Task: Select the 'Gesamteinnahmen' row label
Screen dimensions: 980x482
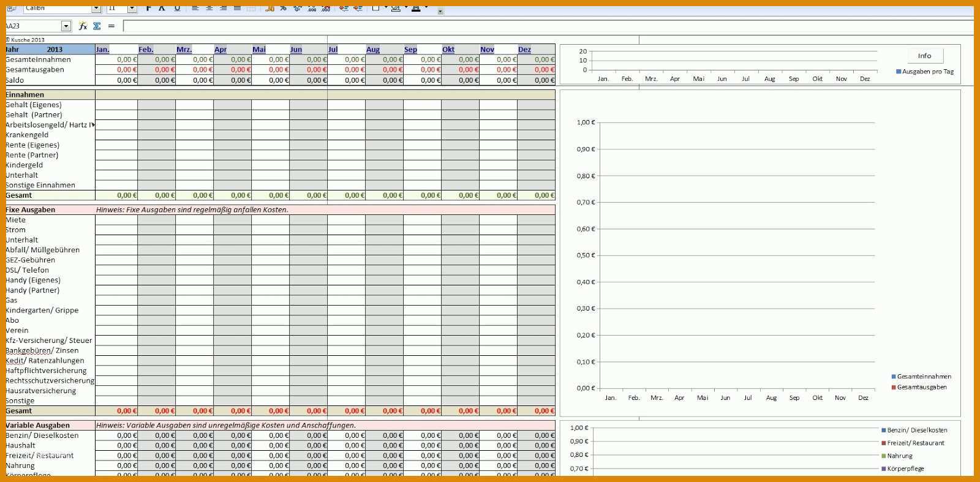Action: [38, 59]
